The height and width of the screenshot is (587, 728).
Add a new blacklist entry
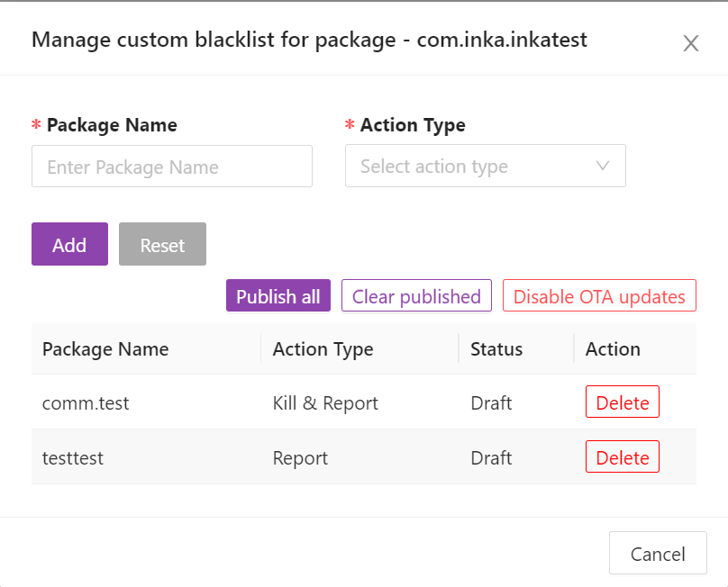click(69, 243)
